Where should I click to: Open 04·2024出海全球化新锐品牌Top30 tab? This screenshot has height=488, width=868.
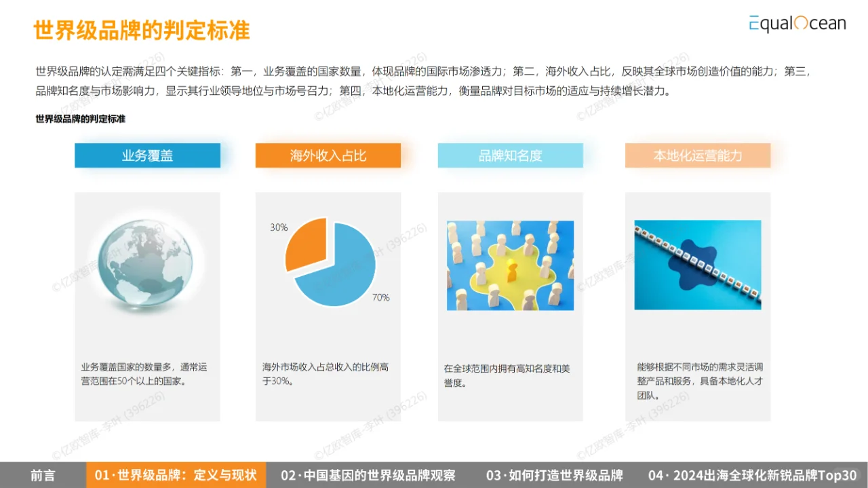click(x=752, y=475)
